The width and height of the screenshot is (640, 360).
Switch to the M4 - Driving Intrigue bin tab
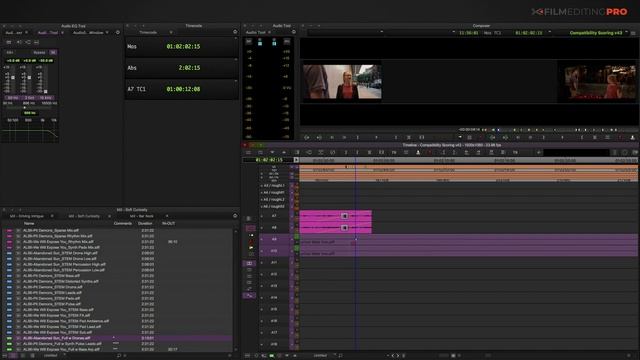pos(27,216)
